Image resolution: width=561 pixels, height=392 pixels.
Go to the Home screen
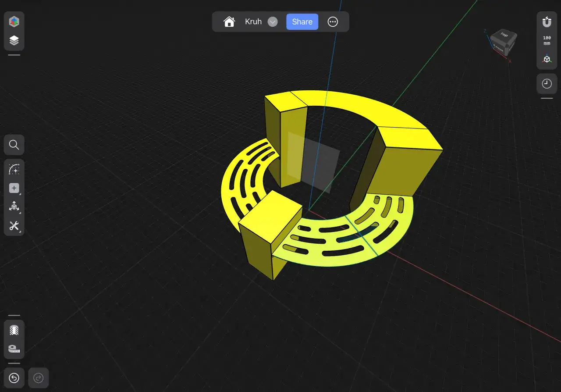pos(229,22)
